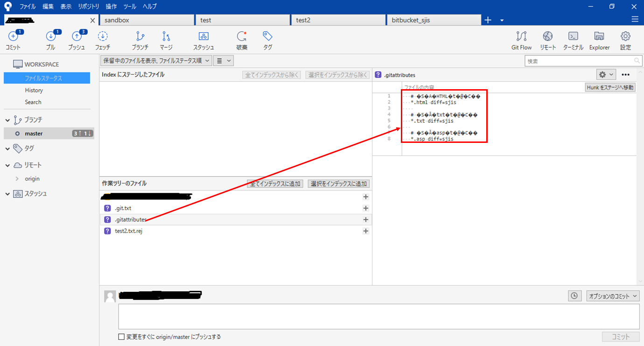Expand the origin remote node

[x=17, y=179]
